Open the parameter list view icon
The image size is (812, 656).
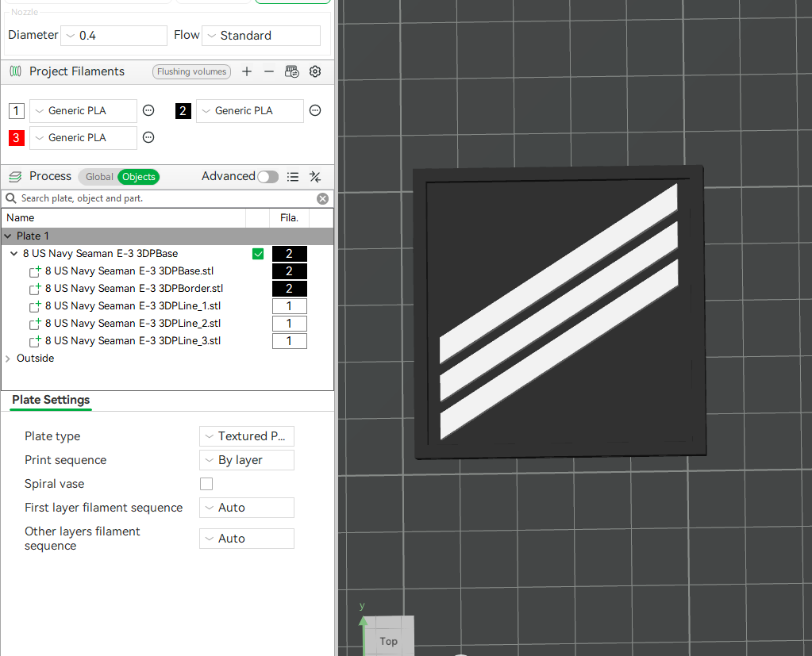[x=292, y=176]
